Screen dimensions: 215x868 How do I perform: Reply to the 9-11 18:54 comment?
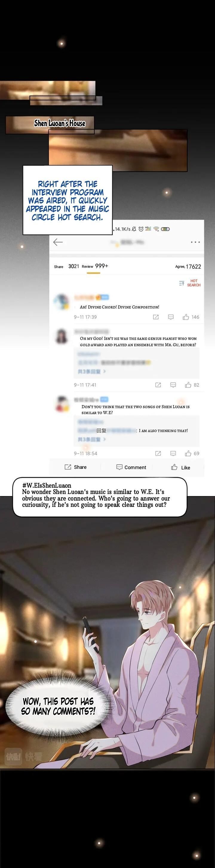(173, 453)
